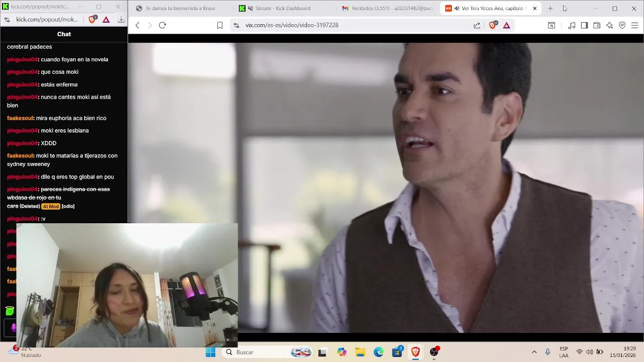Open File Explorer from taskbar

(x=360, y=352)
